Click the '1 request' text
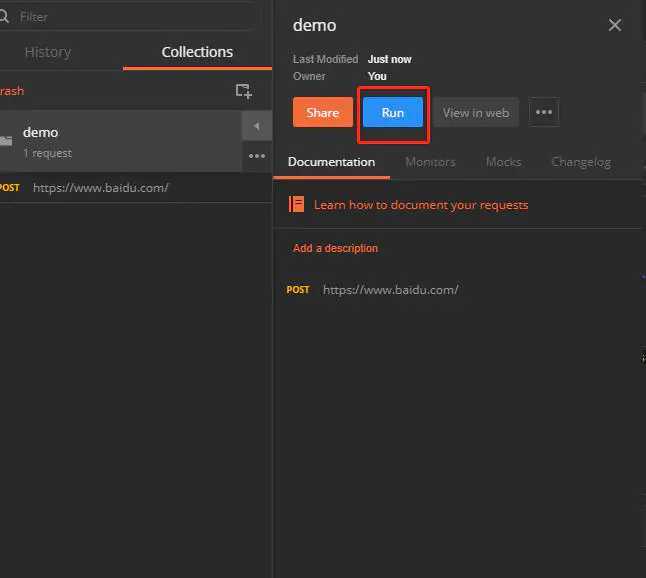This screenshot has height=578, width=646. click(47, 153)
